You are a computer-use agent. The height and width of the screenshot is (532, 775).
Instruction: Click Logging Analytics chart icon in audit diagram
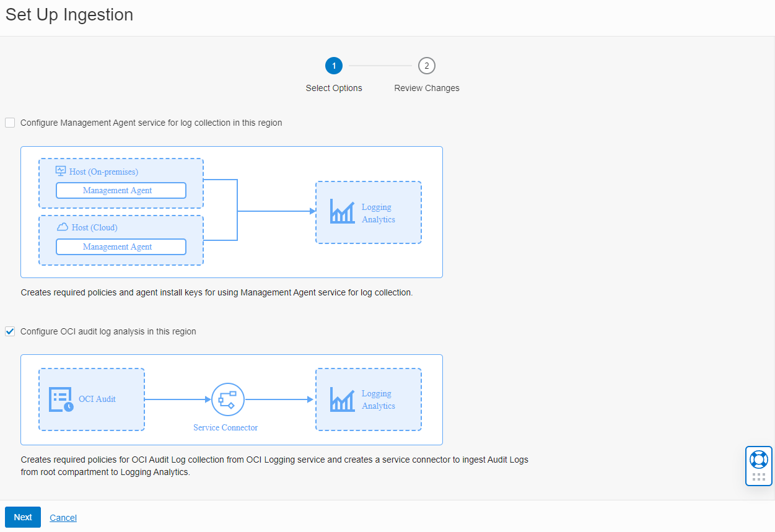342,399
